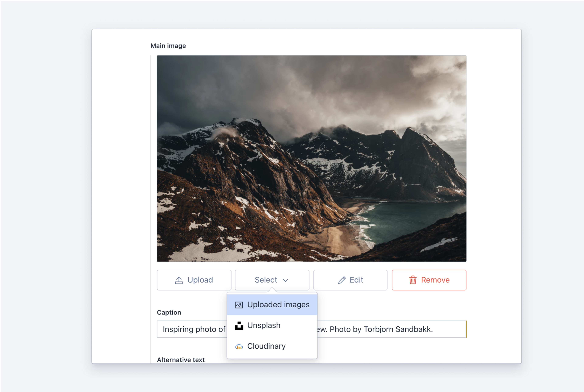
Task: Click the pencil icon on Edit
Action: [x=342, y=280]
